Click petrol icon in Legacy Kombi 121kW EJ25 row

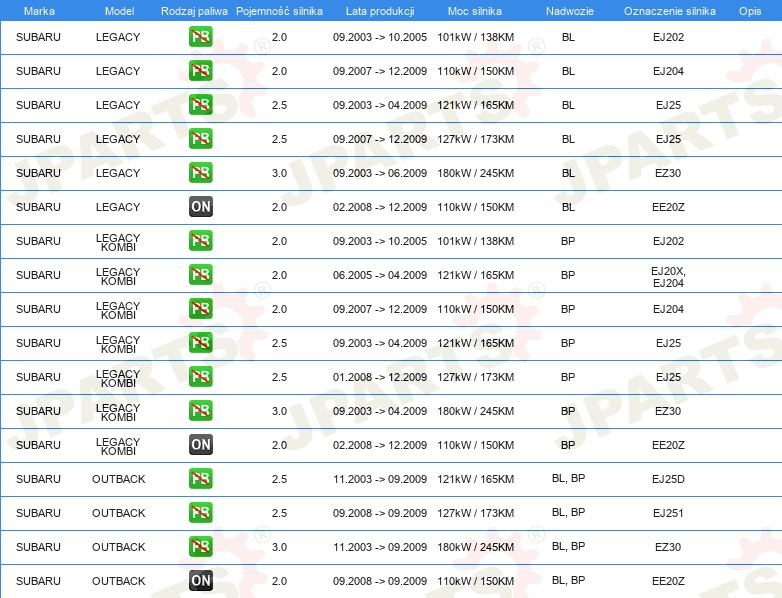click(x=200, y=342)
